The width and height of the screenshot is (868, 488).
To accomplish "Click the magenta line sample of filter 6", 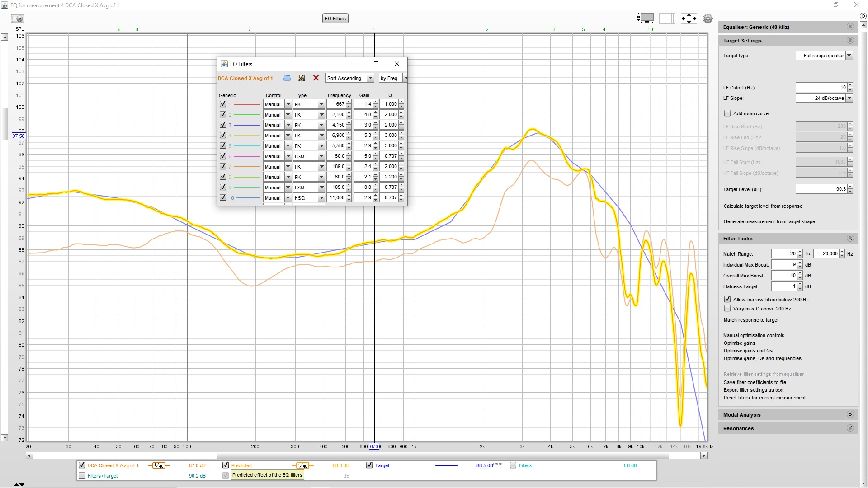I will tap(247, 156).
